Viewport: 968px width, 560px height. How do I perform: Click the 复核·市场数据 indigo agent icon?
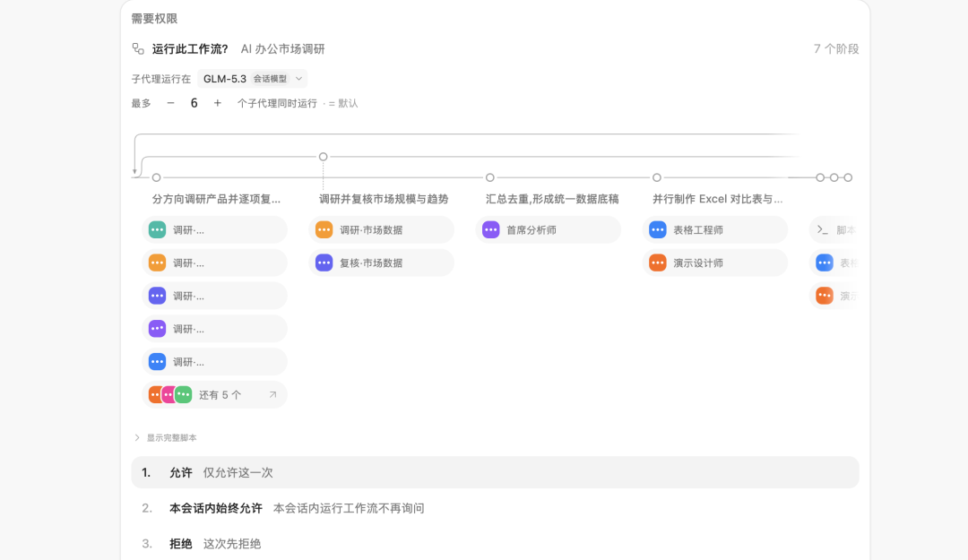coord(324,263)
